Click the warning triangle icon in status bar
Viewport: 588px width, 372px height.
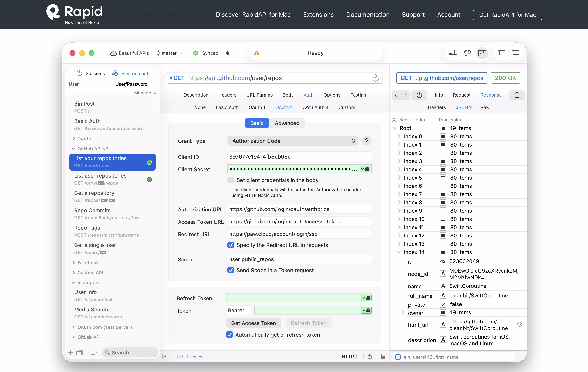256,53
